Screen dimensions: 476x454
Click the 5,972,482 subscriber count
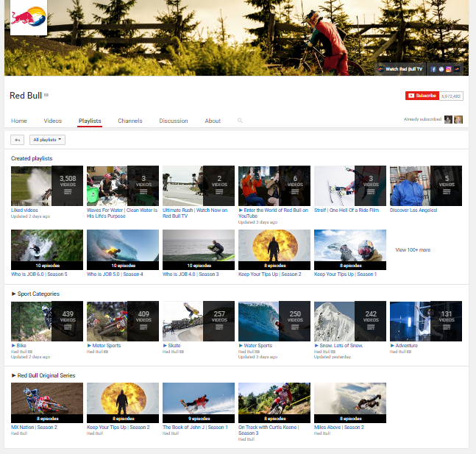coord(451,96)
